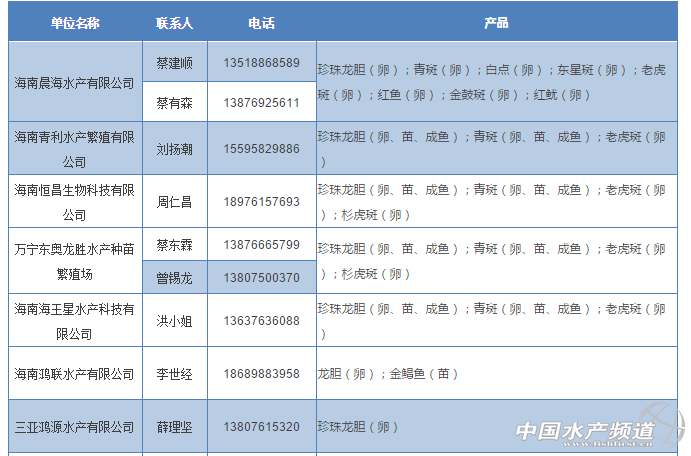Click phone number 13876925611
The width and height of the screenshot is (691, 456).
point(261,103)
